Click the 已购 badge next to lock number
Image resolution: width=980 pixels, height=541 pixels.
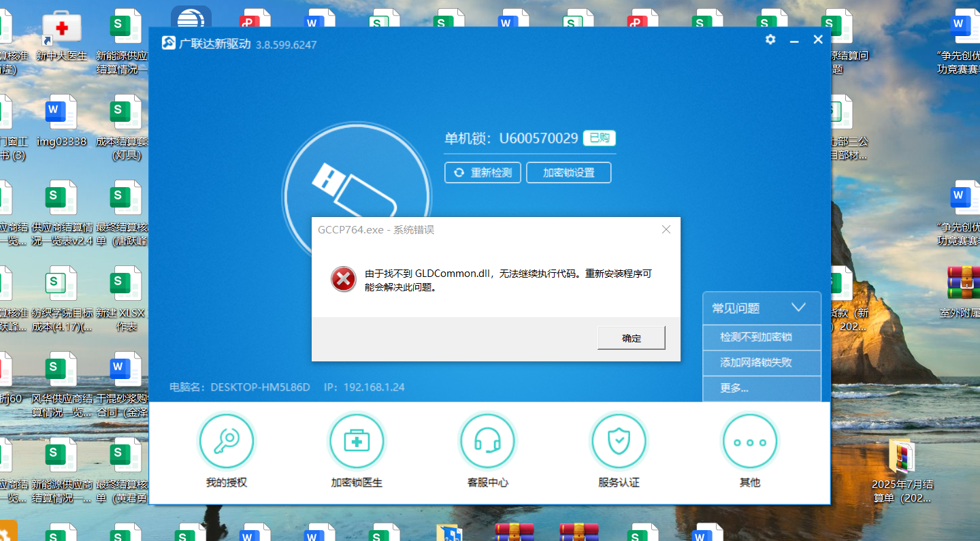600,138
